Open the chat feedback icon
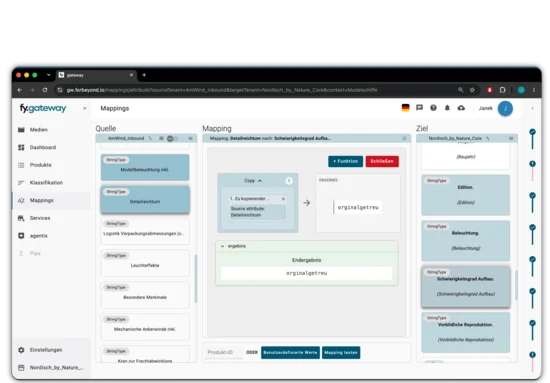Image resolution: width=550 pixels, height=383 pixels. click(x=419, y=108)
